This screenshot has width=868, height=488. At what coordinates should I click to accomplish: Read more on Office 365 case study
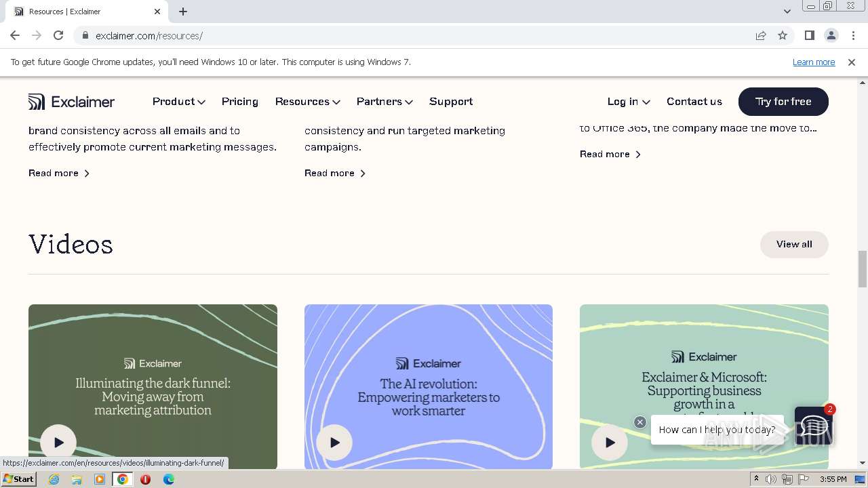pyautogui.click(x=610, y=155)
